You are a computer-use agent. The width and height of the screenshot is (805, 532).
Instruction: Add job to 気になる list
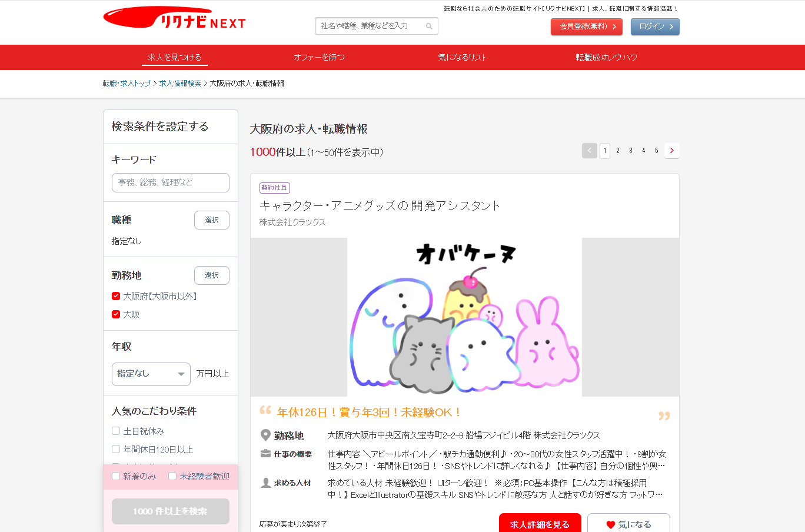[628, 524]
